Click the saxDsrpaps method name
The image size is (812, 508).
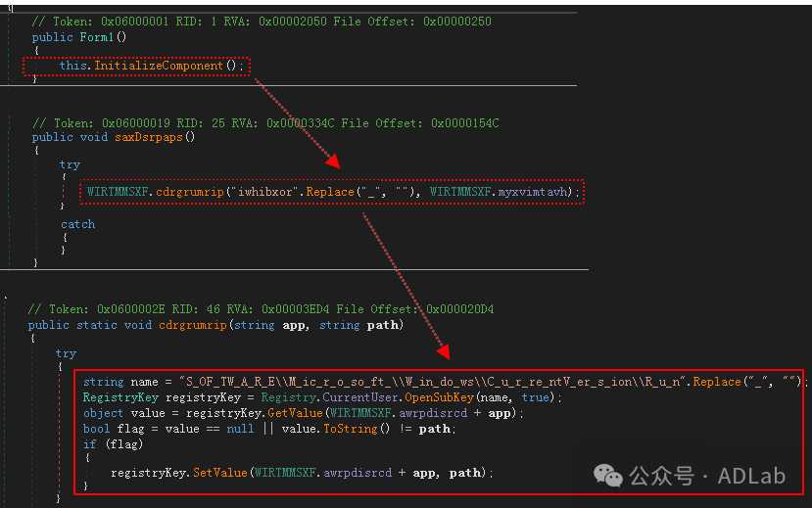click(x=149, y=137)
